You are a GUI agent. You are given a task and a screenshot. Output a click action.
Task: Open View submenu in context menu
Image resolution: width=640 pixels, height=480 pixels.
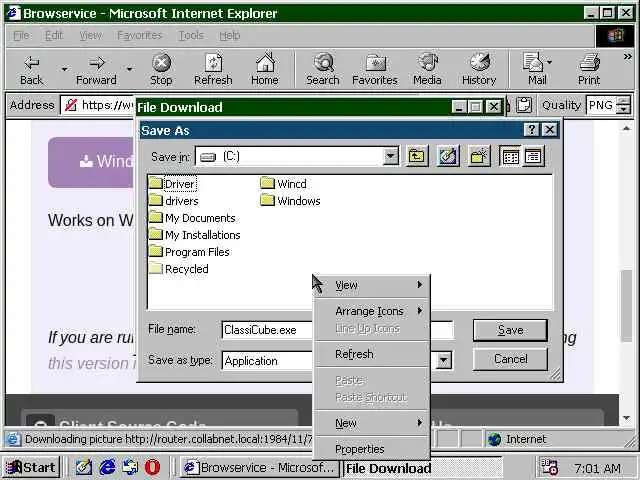point(372,285)
